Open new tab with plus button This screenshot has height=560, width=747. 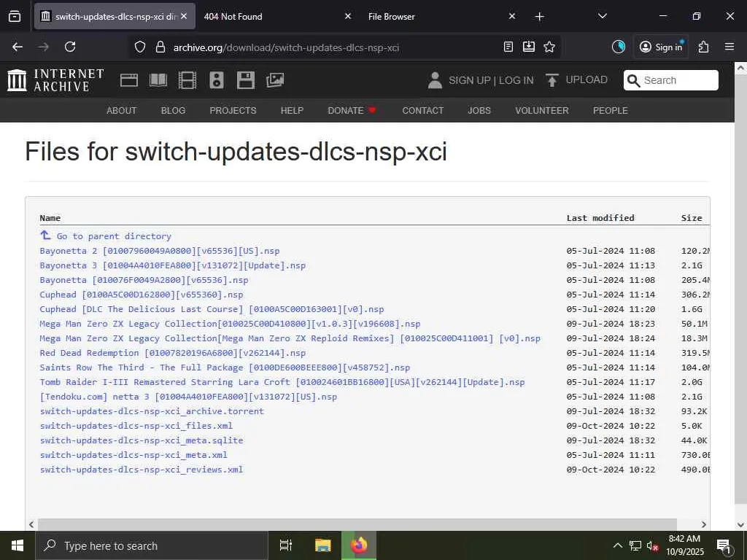539,17
